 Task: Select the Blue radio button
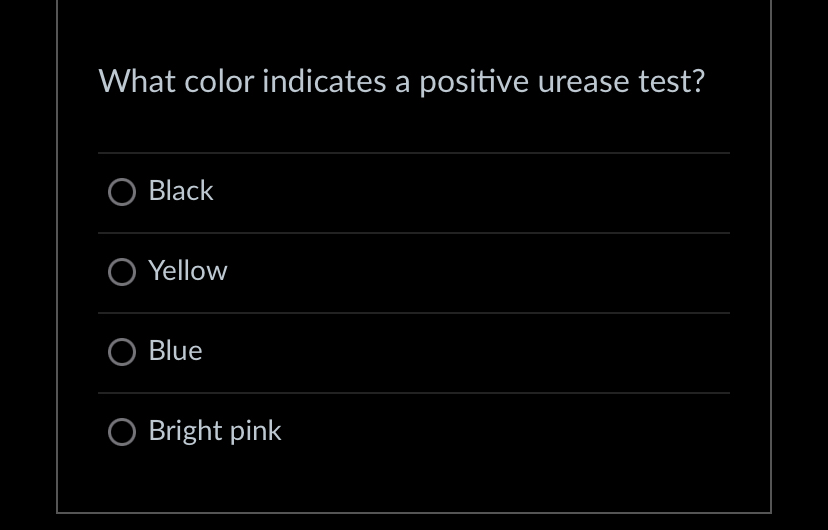click(x=122, y=352)
